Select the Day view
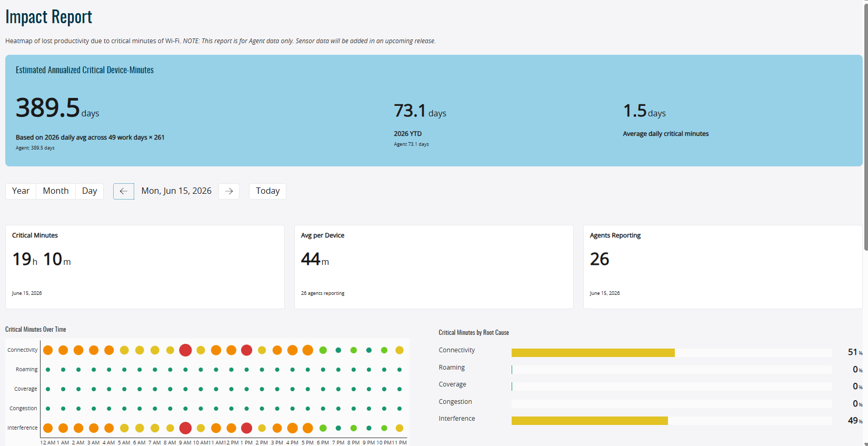 pyautogui.click(x=89, y=191)
